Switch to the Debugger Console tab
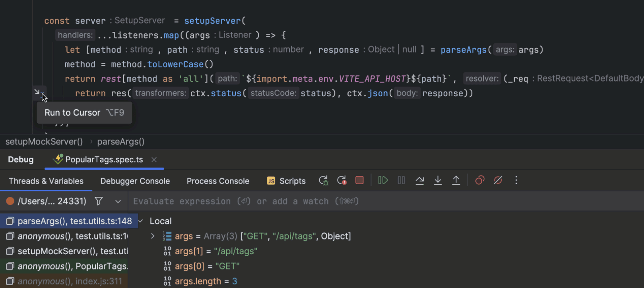644x288 pixels. pos(135,181)
